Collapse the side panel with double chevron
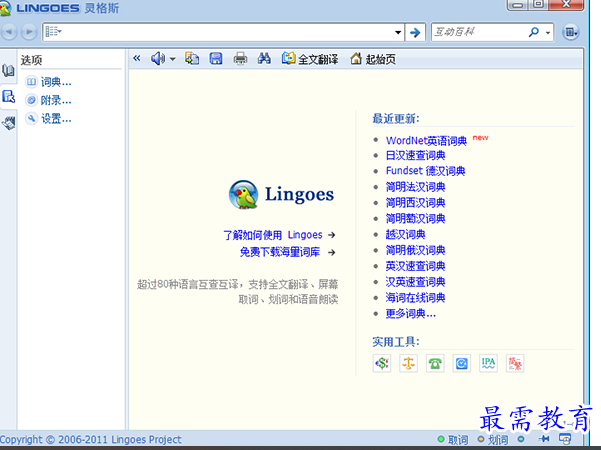Screen dimensions: 601x450 pos(137,59)
